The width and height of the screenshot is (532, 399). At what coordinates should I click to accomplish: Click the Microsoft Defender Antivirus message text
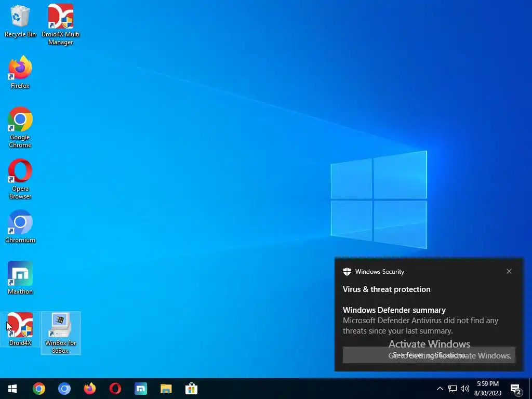(420, 326)
